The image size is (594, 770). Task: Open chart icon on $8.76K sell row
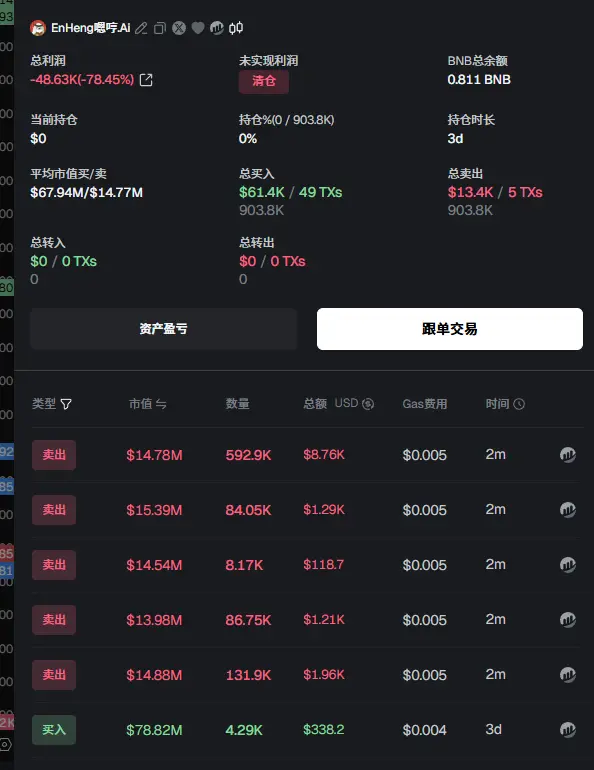[x=568, y=455]
